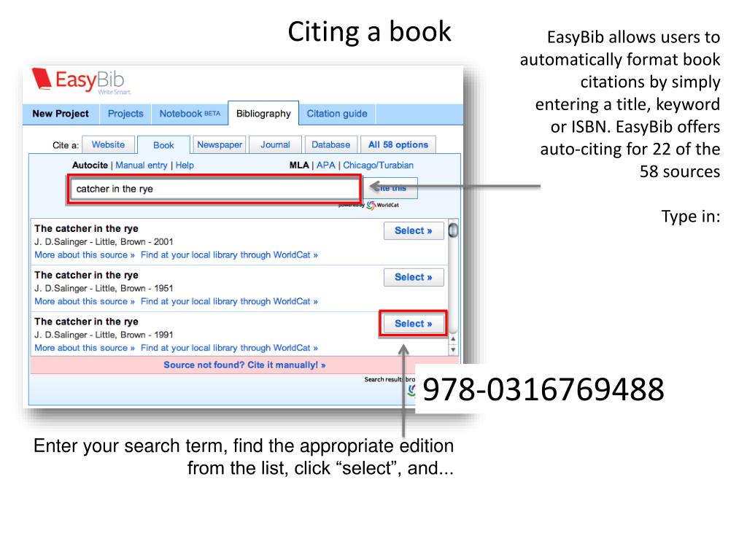Select Autocite mode
This screenshot has width=747, height=560.
point(90,166)
